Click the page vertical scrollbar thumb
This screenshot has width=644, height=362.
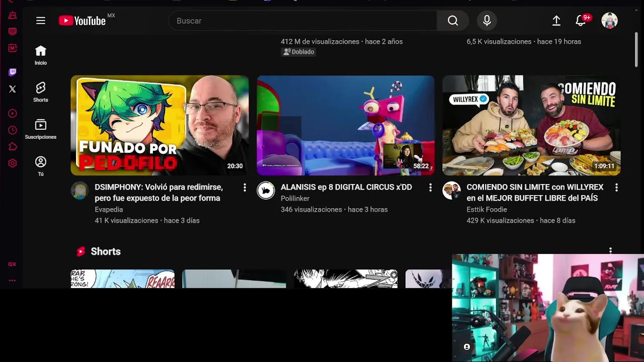coord(636,49)
